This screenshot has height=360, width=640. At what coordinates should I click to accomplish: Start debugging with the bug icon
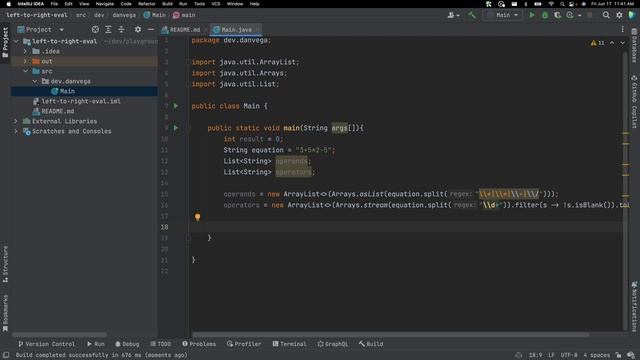pyautogui.click(x=544, y=15)
